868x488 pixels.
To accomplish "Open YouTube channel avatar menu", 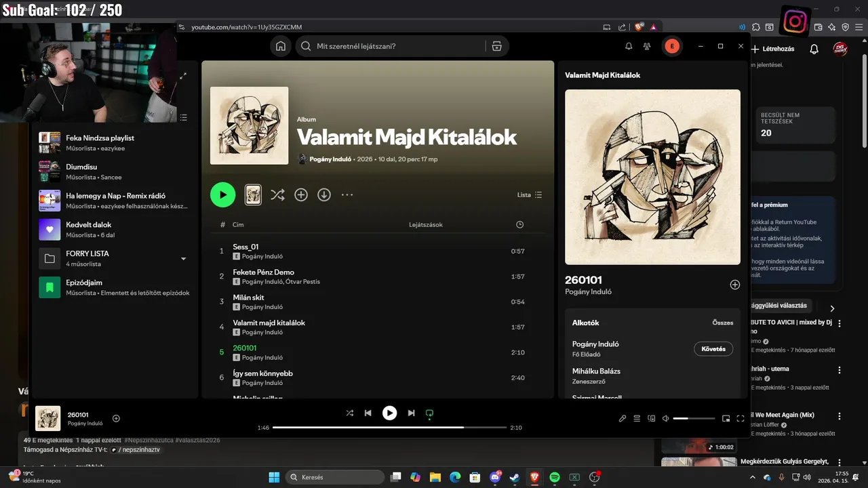I will 840,49.
